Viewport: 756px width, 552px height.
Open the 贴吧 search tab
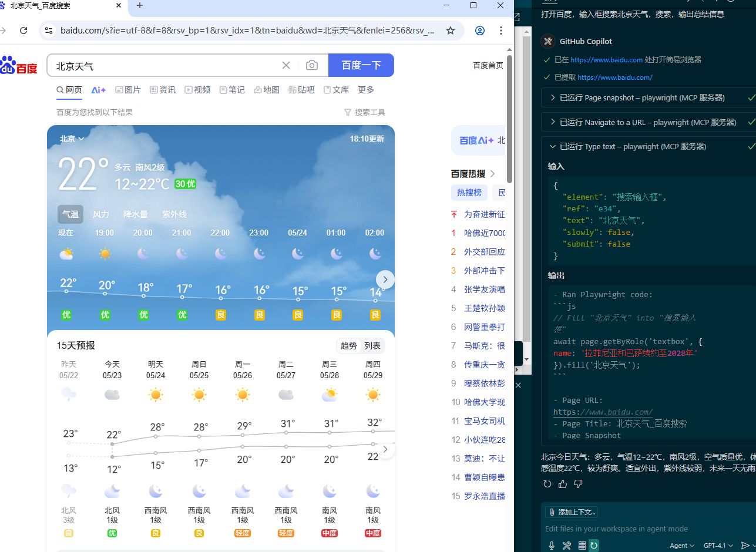(x=301, y=90)
